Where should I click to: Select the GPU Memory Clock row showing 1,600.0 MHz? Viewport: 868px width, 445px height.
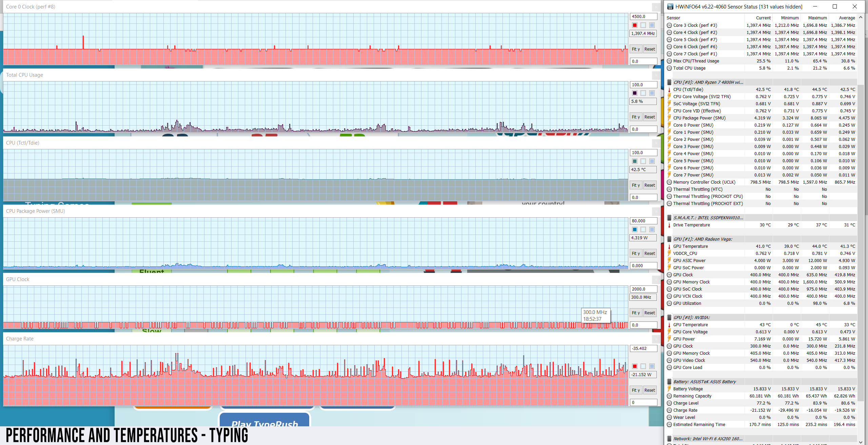[761, 282]
